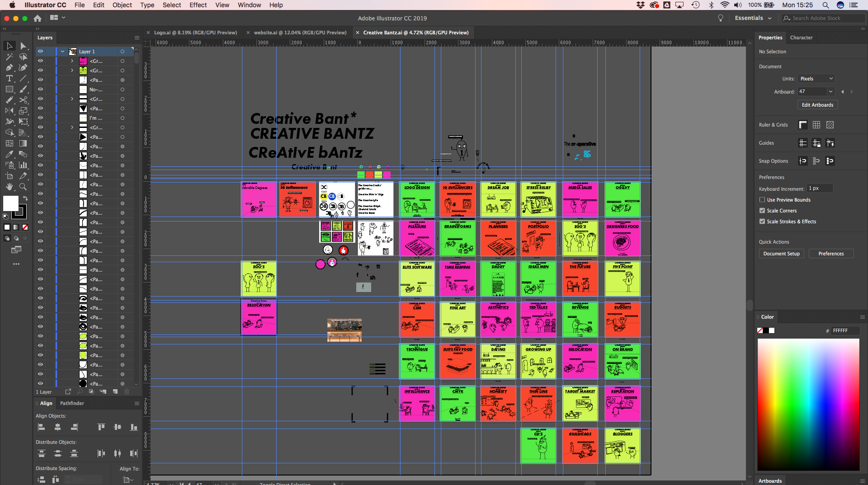Click the Edit Artboards button
Viewport: 868px width, 485px height.
click(817, 105)
